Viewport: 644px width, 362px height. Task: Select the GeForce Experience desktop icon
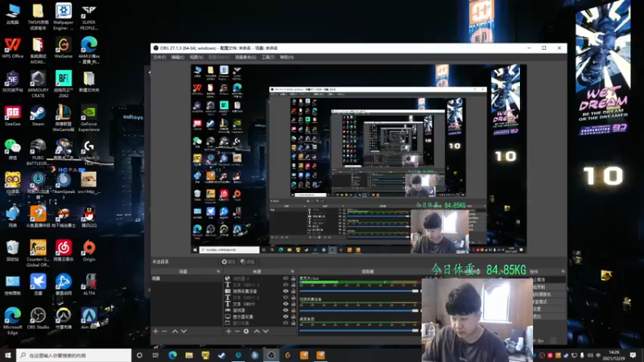click(x=89, y=118)
